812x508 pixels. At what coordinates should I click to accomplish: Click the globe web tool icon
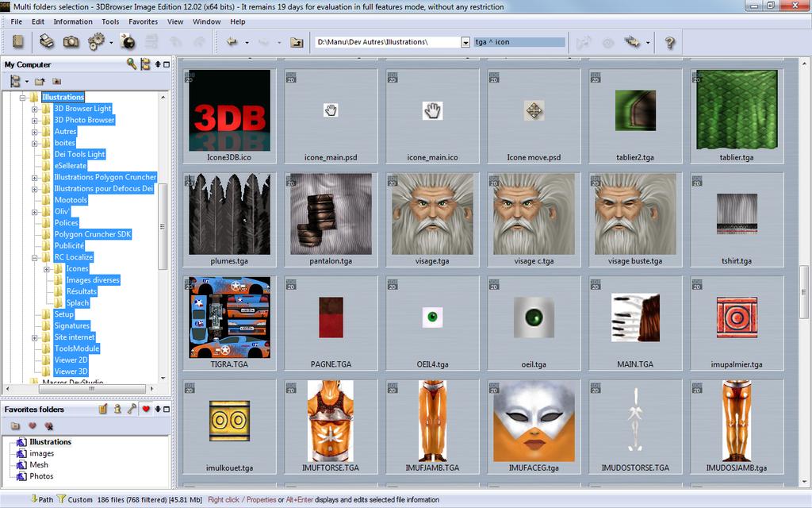(128, 42)
